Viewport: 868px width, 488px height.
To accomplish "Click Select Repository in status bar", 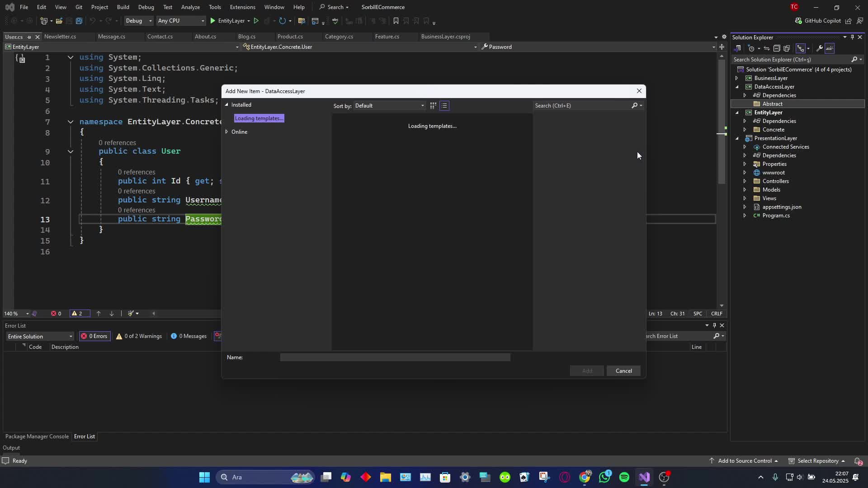I will point(817,461).
